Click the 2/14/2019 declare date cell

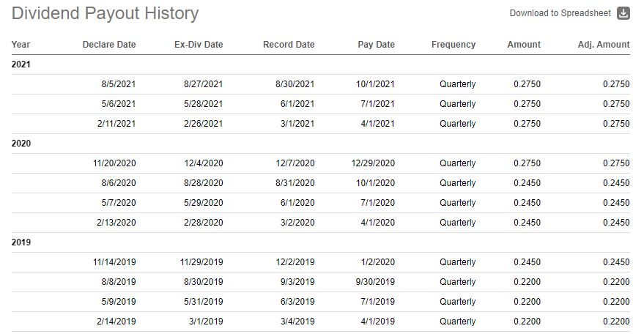[x=116, y=322]
